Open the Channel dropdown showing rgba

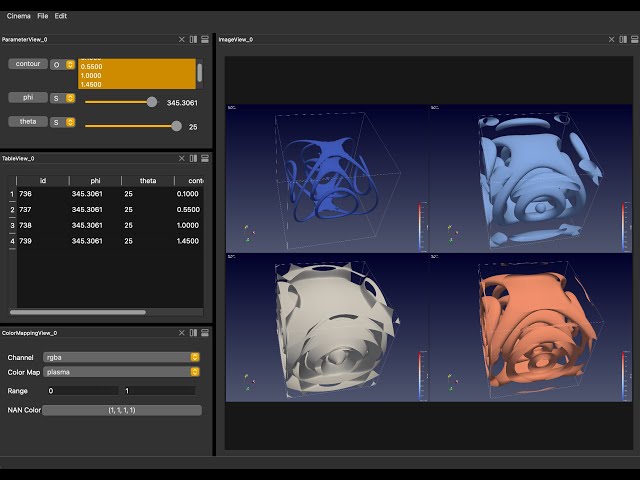click(121, 357)
